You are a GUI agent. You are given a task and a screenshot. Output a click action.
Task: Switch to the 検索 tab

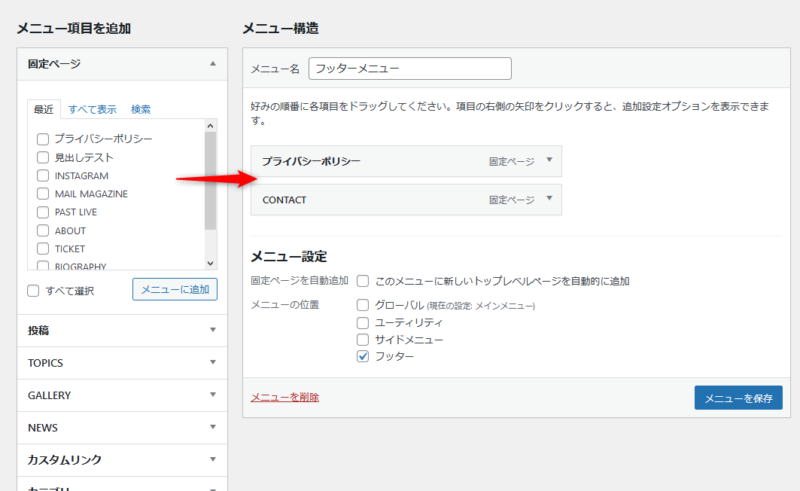[x=141, y=110]
